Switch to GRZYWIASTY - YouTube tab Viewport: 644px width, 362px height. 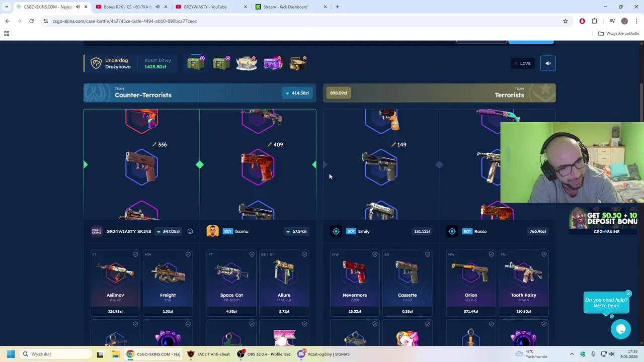[x=205, y=7]
